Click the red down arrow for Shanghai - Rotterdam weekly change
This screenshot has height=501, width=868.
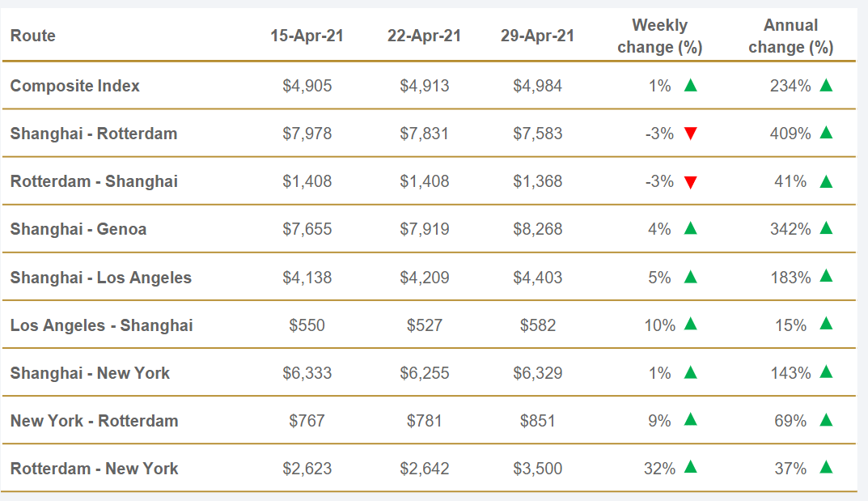pyautogui.click(x=690, y=134)
